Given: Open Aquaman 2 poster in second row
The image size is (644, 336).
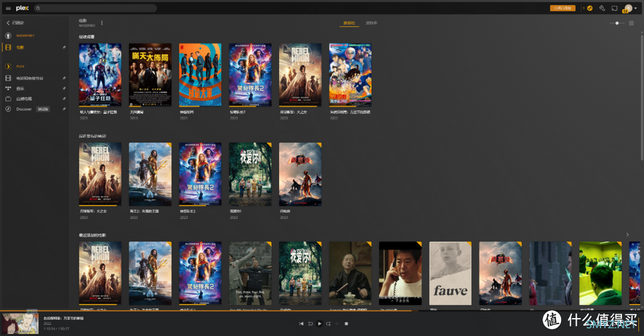Looking at the screenshot, I should coord(150,174).
